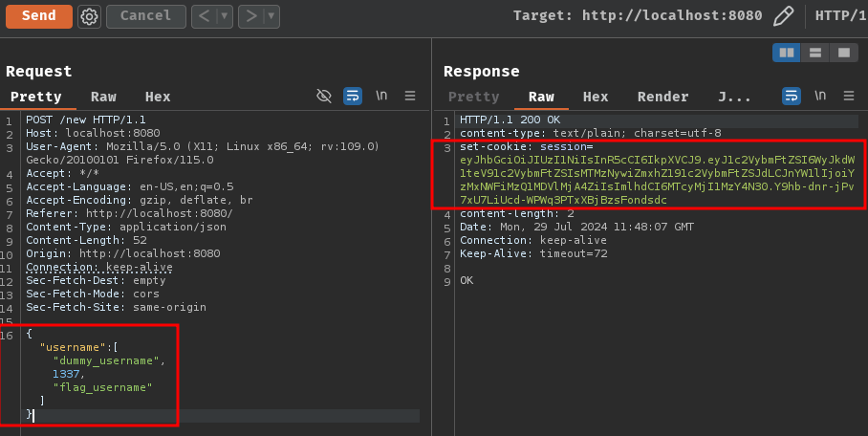Click the Accept-Language header line
Viewport: 868px width, 436px height.
pyautogui.click(x=130, y=186)
